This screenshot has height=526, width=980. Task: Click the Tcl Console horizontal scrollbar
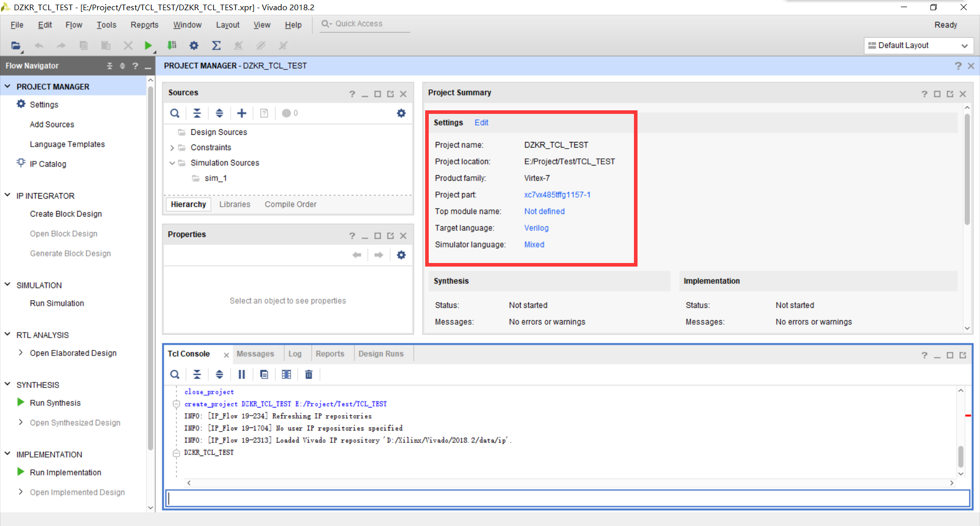tap(570, 483)
